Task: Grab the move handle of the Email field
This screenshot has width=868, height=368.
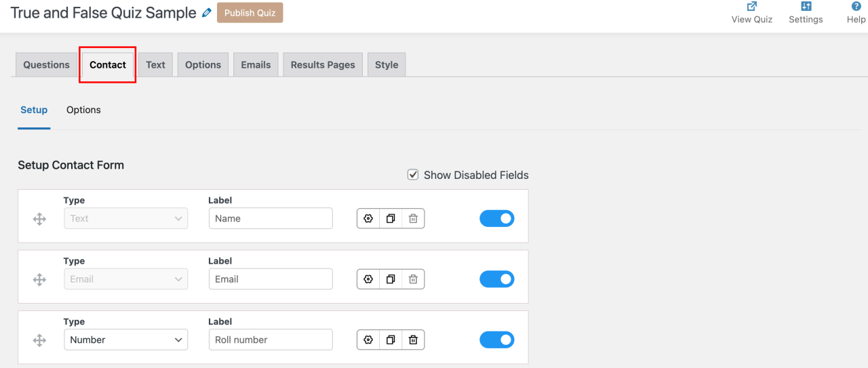Action: (39, 279)
